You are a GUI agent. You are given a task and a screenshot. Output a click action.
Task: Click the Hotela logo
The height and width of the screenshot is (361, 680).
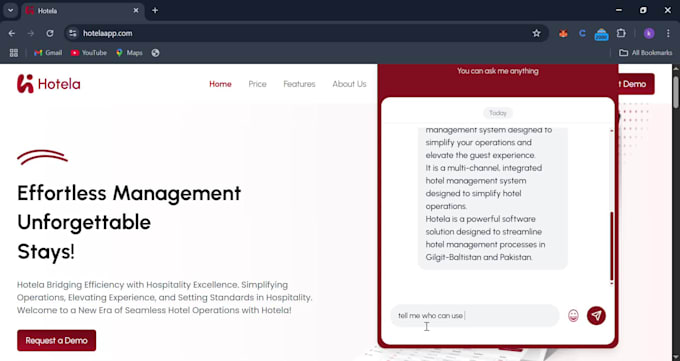pyautogui.click(x=49, y=84)
